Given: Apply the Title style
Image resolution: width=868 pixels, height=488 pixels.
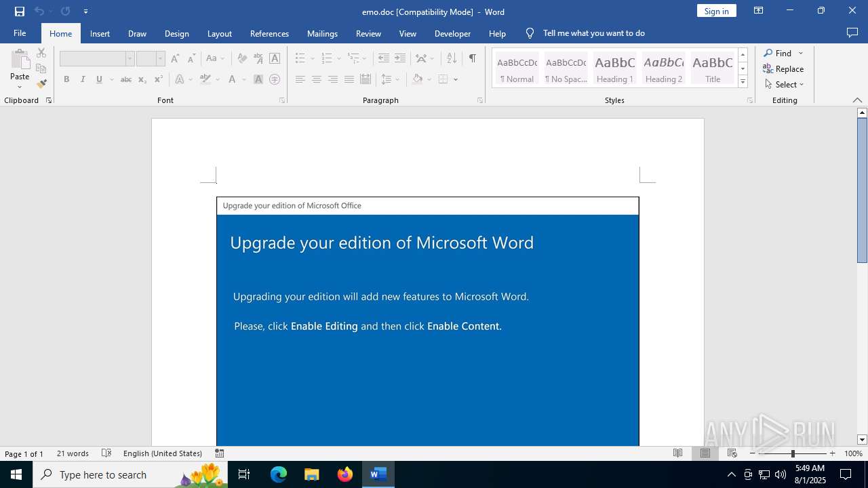Looking at the screenshot, I should point(712,68).
